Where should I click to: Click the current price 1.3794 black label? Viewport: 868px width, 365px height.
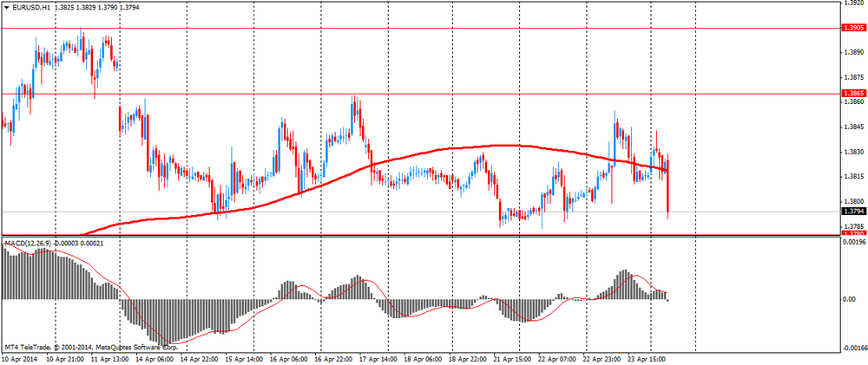[x=854, y=211]
